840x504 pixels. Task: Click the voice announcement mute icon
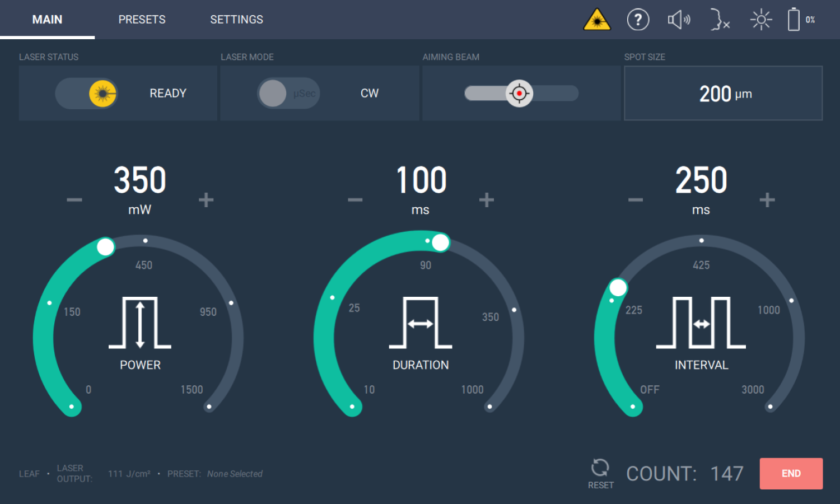coord(720,19)
